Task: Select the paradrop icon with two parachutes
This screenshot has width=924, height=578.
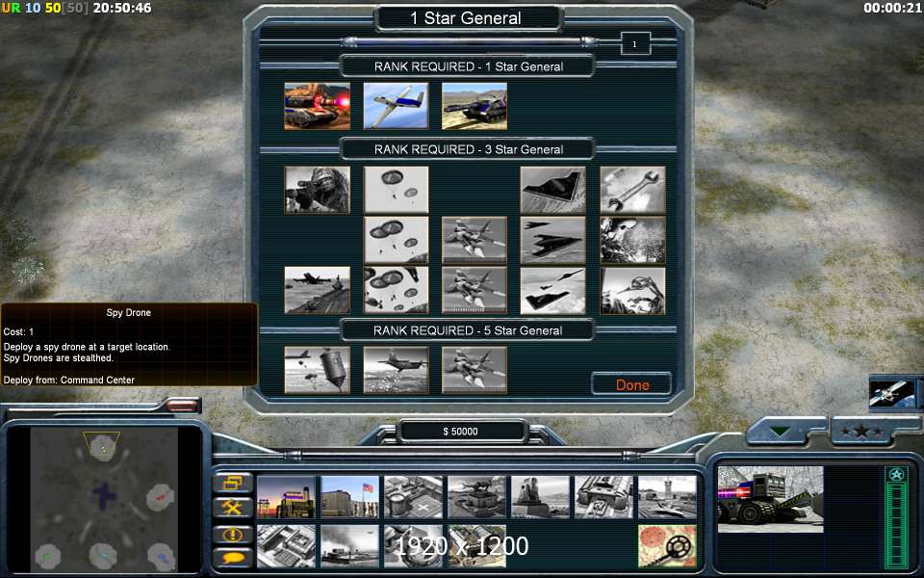Action: [396, 190]
